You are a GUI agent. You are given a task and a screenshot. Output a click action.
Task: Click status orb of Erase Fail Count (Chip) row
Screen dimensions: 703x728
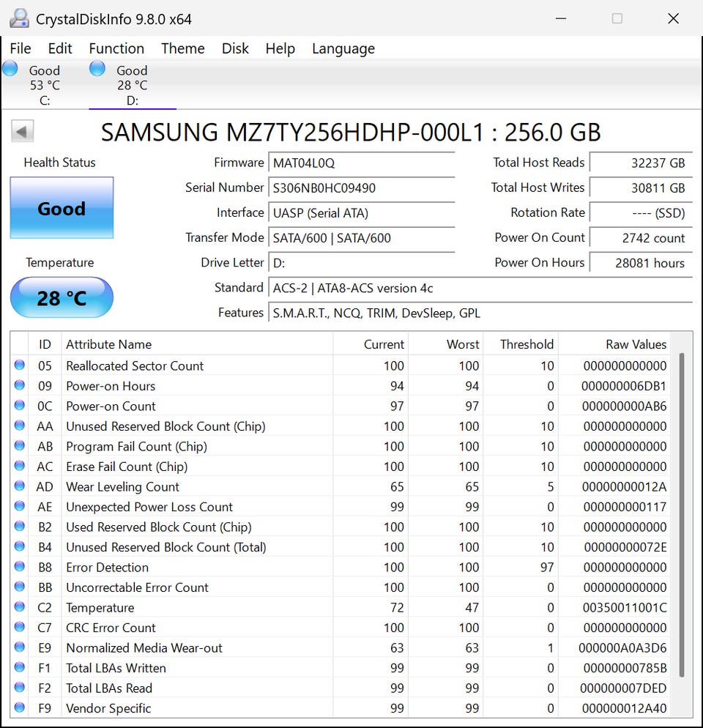tap(20, 466)
